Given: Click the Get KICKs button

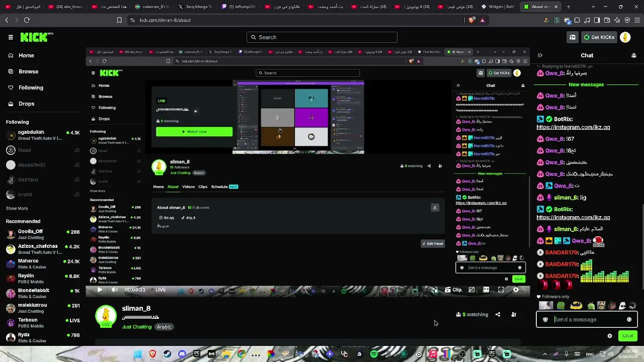Looking at the screenshot, I should coord(599,37).
